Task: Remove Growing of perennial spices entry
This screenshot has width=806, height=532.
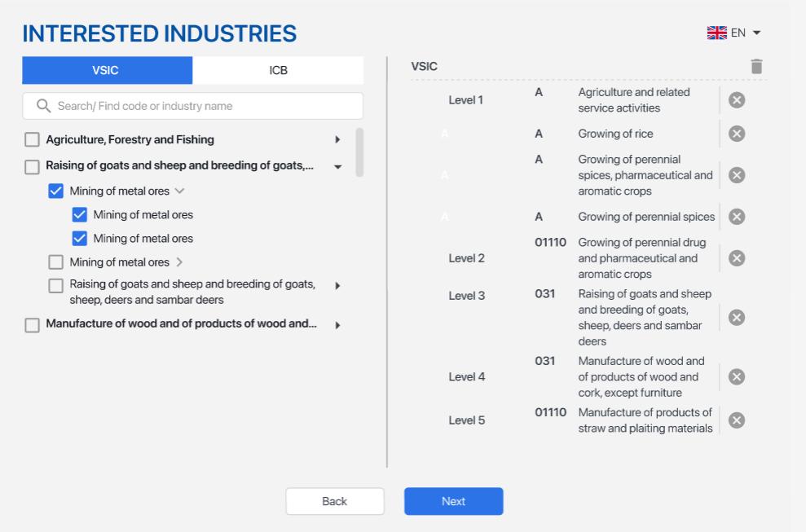Action: click(737, 217)
